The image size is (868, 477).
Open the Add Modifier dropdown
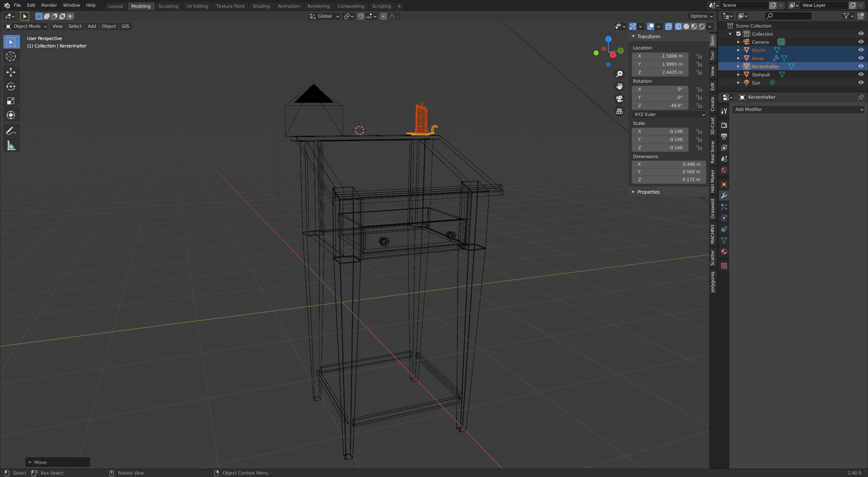tap(798, 109)
